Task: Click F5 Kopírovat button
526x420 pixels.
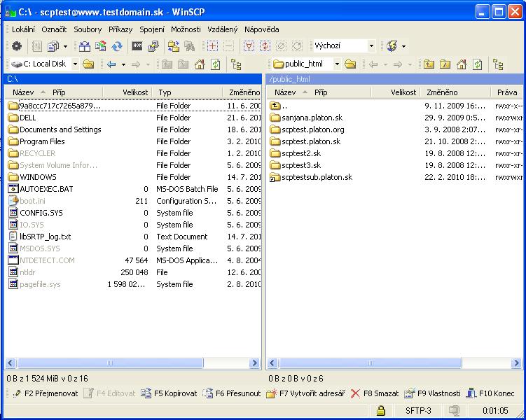Action: 169,393
